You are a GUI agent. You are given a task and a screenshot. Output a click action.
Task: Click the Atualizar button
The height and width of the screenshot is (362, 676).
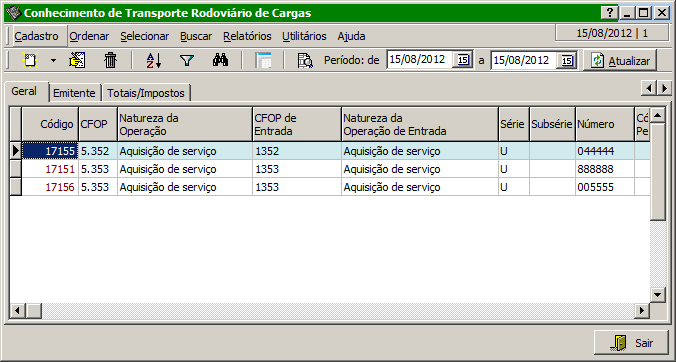[620, 61]
